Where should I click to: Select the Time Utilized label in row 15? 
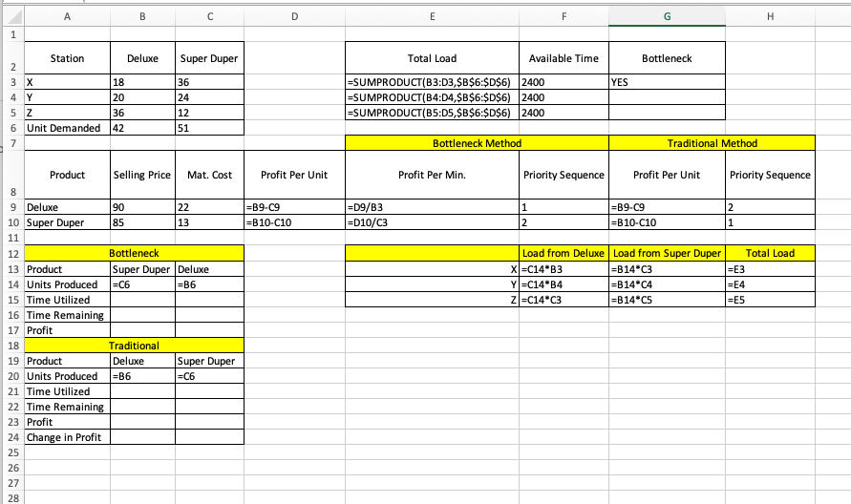pyautogui.click(x=67, y=300)
